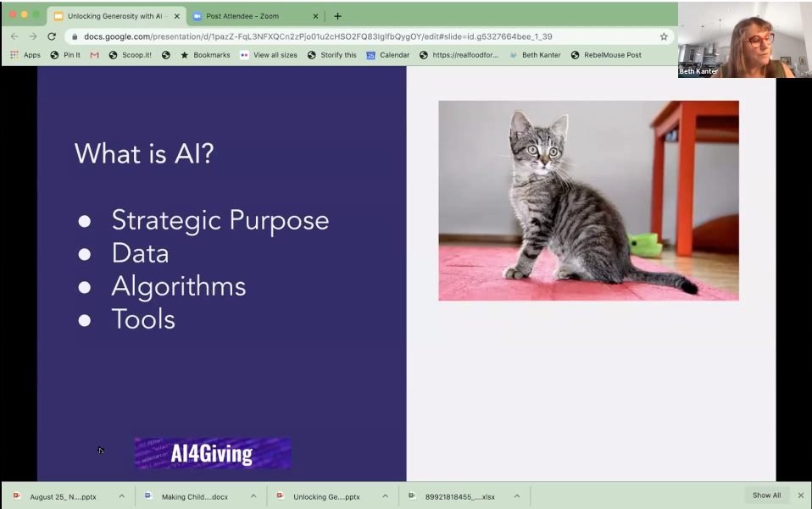Expand options for Unlocking Ge pptx download
Image resolution: width=812 pixels, height=509 pixels.
coord(386,496)
